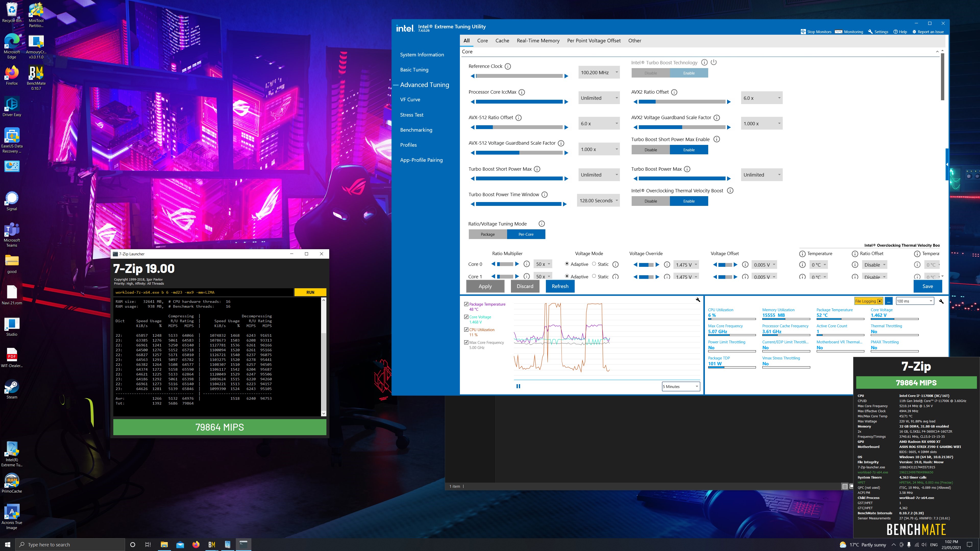Click the AVX2 Ratio Offset info icon
This screenshot has height=551, width=980.
point(674,92)
